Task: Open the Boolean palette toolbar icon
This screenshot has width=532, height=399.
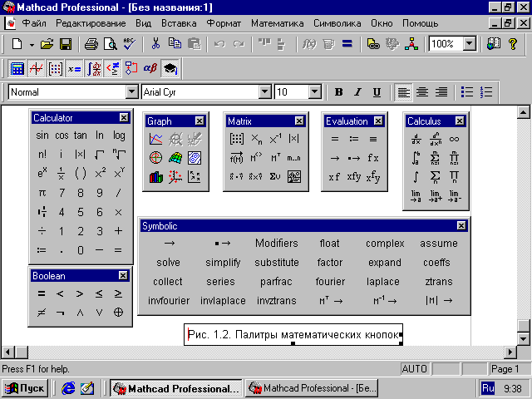Action: tap(113, 69)
